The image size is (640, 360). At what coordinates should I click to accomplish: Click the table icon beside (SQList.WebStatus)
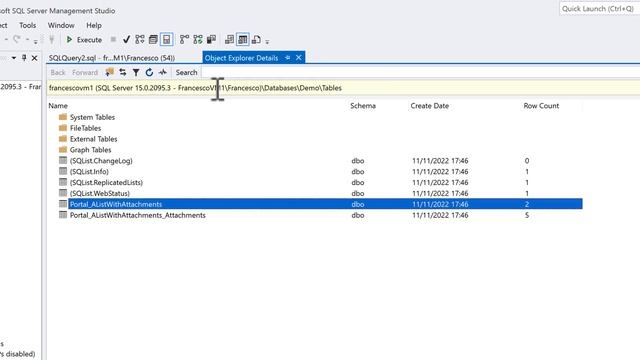(63, 193)
